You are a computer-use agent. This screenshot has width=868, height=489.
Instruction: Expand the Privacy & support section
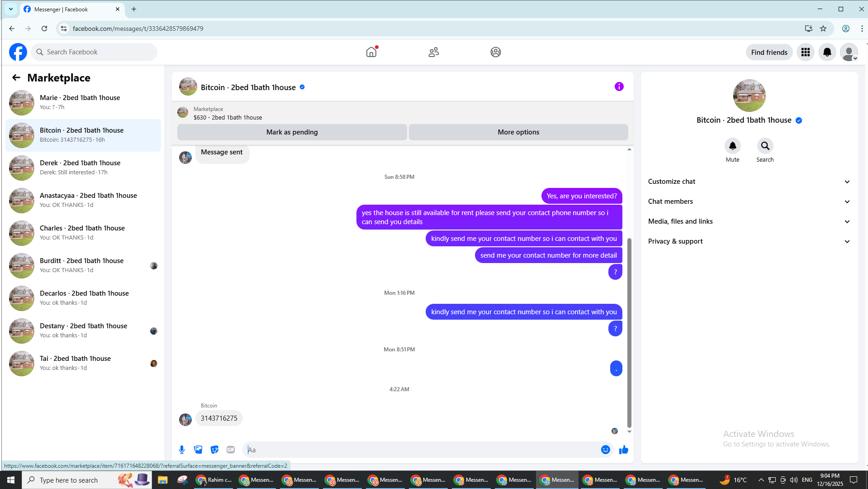(749, 241)
